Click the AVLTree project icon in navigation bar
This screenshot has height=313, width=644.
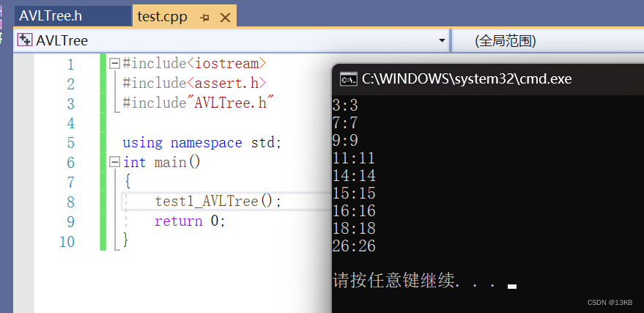coord(24,40)
